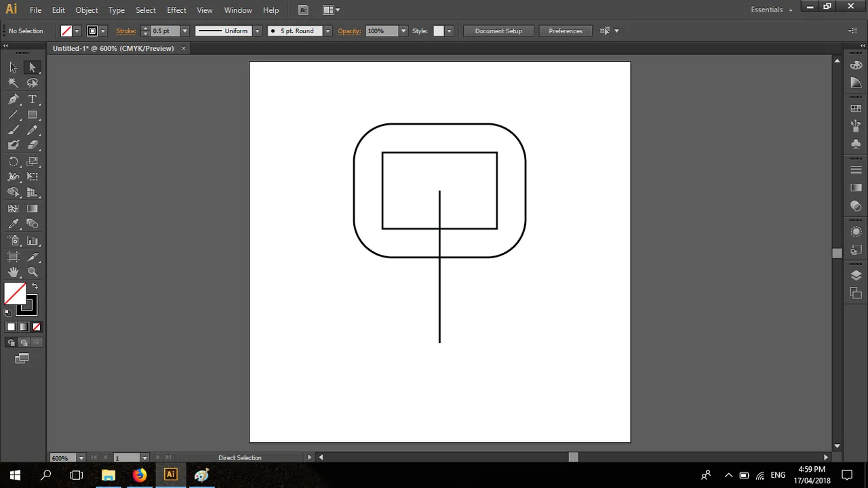
Task: Open the Effect menu
Action: [176, 10]
